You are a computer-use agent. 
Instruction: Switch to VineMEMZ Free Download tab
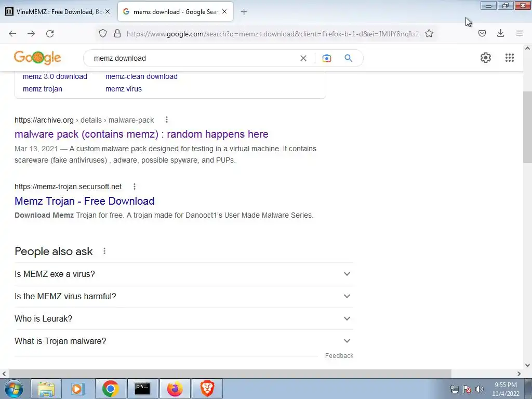pos(58,11)
